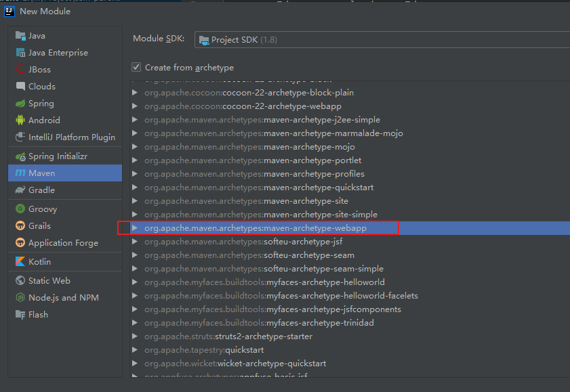
Task: Expand the softeu-archetype-jsf entry
Action: point(135,242)
